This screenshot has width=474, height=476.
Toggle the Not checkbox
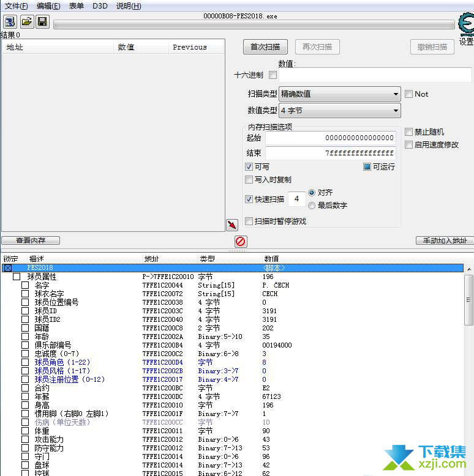pyautogui.click(x=408, y=94)
